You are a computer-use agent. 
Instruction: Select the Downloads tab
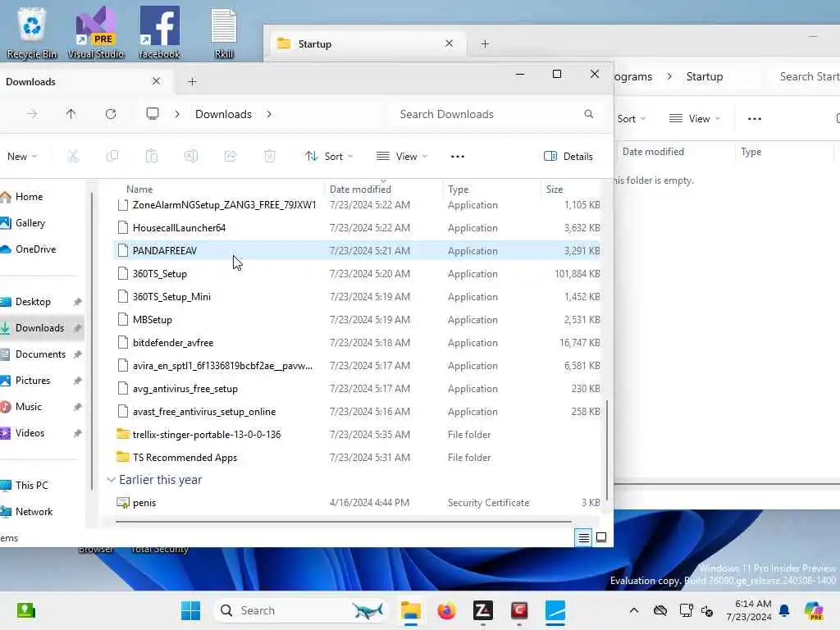point(80,81)
